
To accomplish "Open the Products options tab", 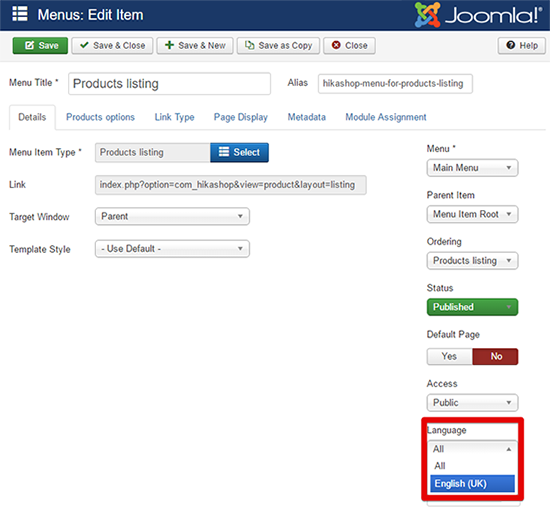I will (x=100, y=117).
